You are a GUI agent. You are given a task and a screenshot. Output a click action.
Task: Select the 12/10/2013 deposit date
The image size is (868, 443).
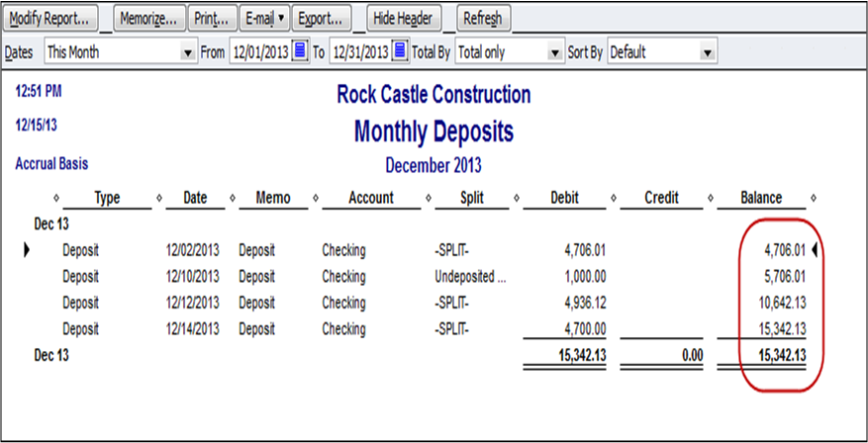point(193,277)
